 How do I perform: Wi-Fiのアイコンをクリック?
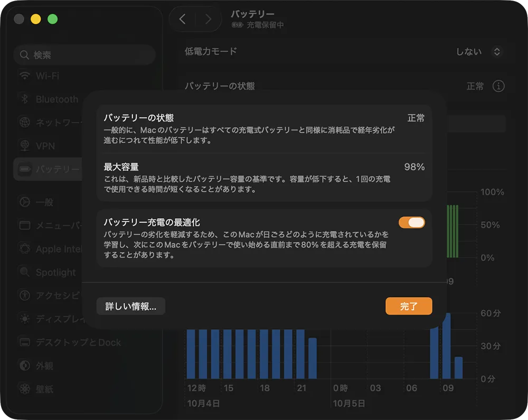pyautogui.click(x=25, y=76)
